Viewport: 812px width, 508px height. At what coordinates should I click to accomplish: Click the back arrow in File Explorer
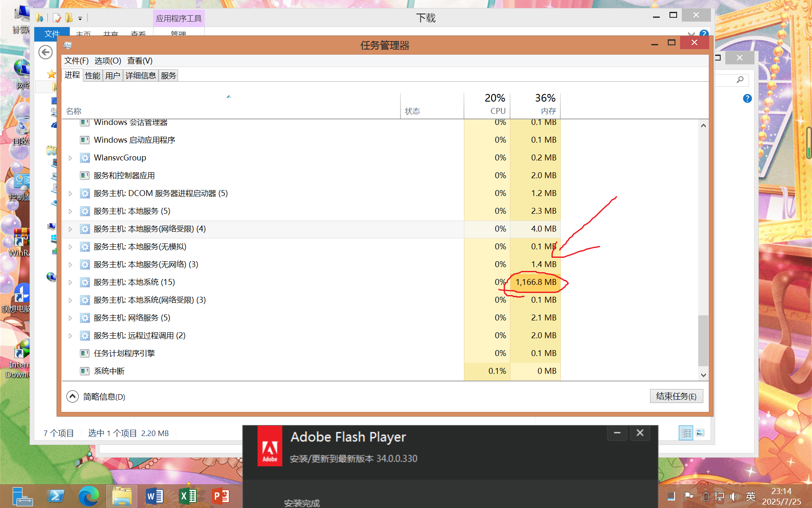pyautogui.click(x=45, y=52)
